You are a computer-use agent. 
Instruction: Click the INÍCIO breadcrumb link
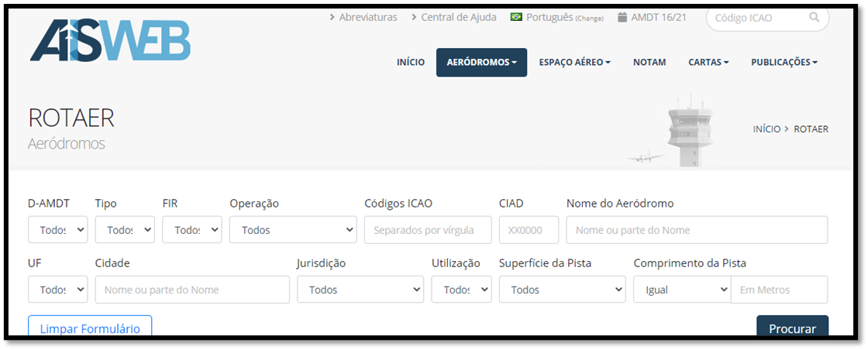tap(766, 129)
